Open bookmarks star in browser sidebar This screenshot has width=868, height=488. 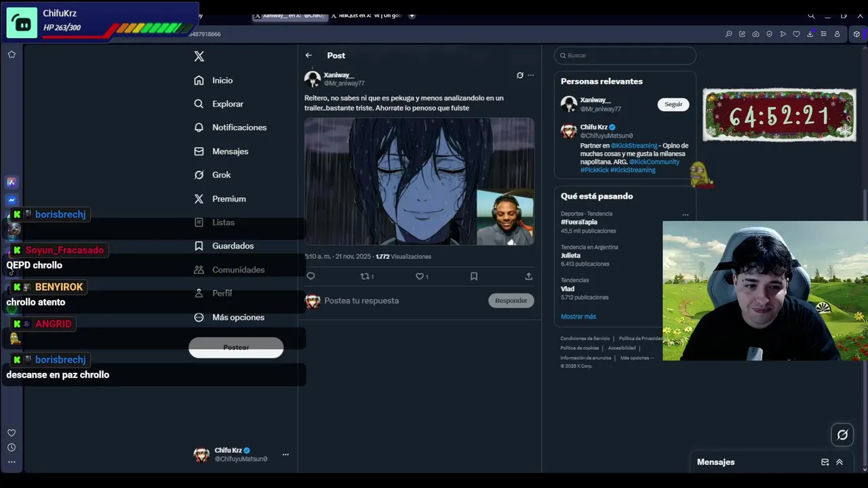click(x=12, y=54)
